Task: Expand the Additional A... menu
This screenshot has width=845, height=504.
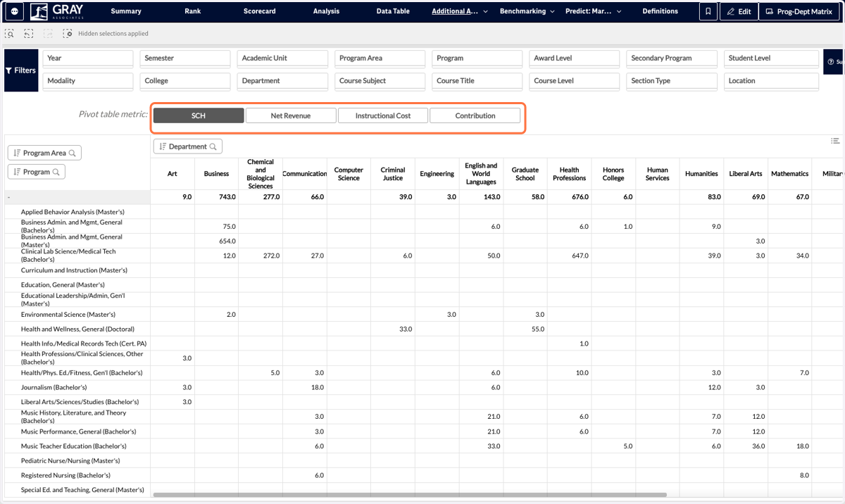Action: point(461,11)
